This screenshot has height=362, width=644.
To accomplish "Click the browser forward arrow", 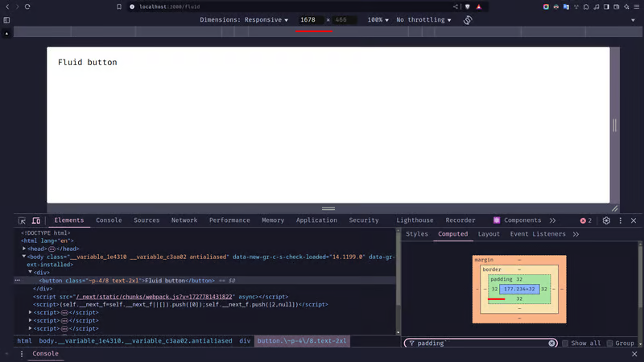I will 17,6.
